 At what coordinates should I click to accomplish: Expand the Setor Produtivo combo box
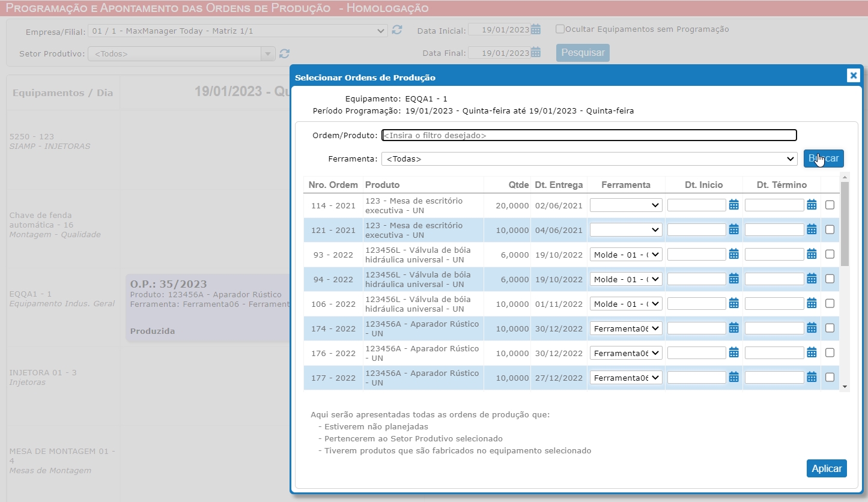click(x=268, y=53)
